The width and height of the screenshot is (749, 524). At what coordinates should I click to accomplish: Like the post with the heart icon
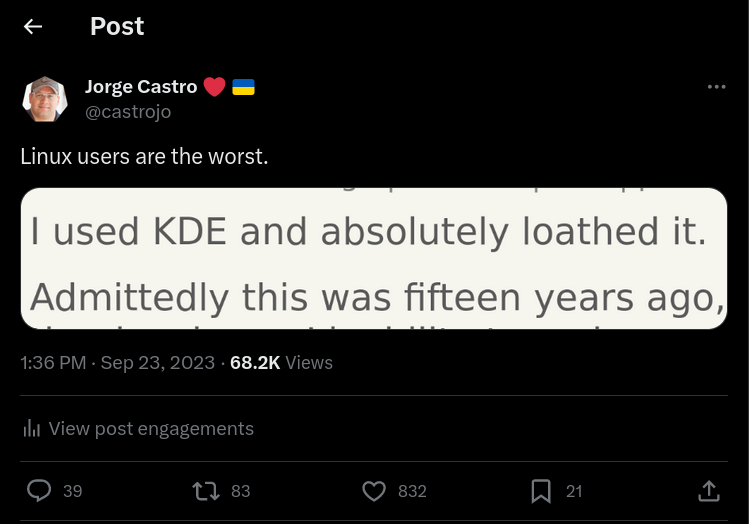(374, 491)
